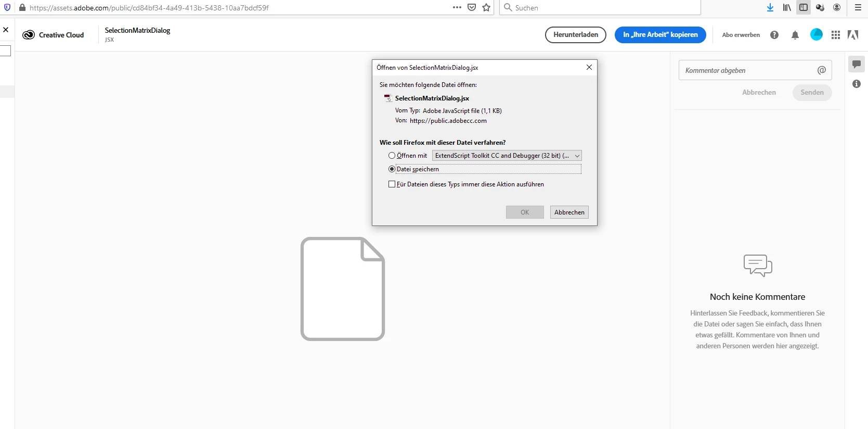The width and height of the screenshot is (868, 429).
Task: Click the site security padlock icon
Action: pyautogui.click(x=22, y=7)
